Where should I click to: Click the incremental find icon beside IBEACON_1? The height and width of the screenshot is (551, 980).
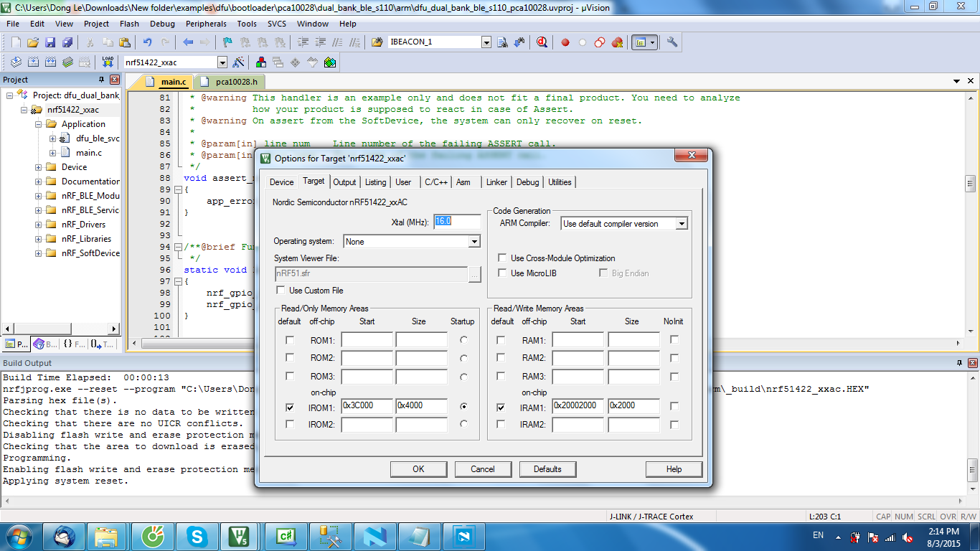click(519, 42)
